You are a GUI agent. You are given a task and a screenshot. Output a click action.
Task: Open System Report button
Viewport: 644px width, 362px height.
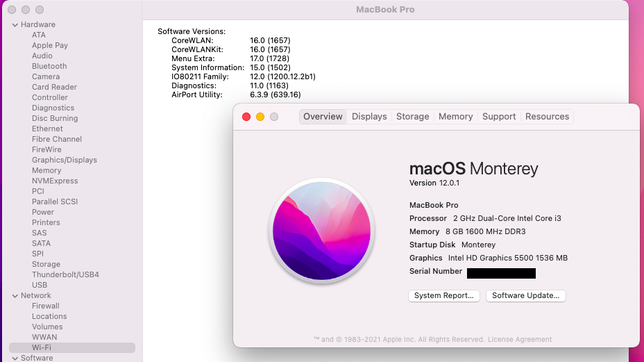(x=444, y=296)
